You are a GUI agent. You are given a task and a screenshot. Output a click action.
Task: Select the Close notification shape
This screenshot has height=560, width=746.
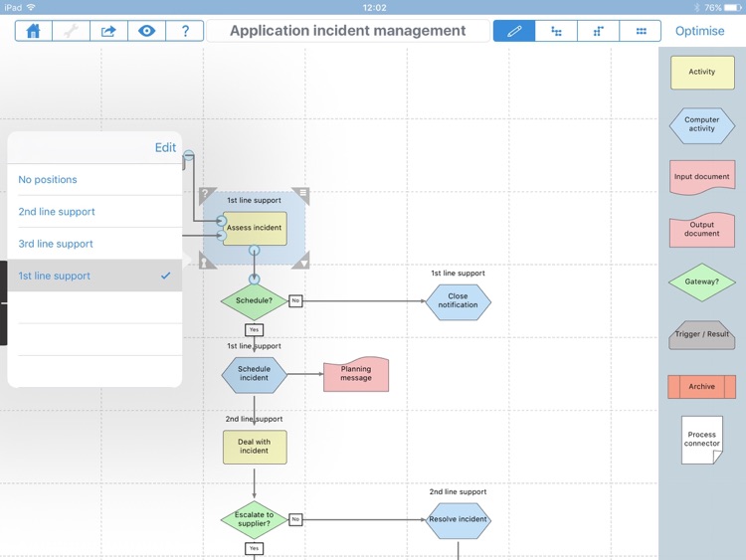(458, 301)
